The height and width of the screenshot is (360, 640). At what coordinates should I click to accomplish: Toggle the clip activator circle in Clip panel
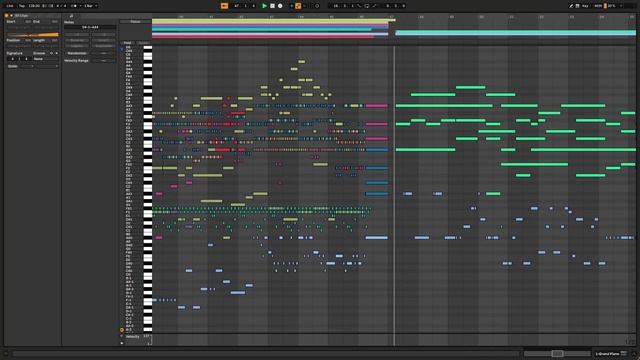[7, 16]
